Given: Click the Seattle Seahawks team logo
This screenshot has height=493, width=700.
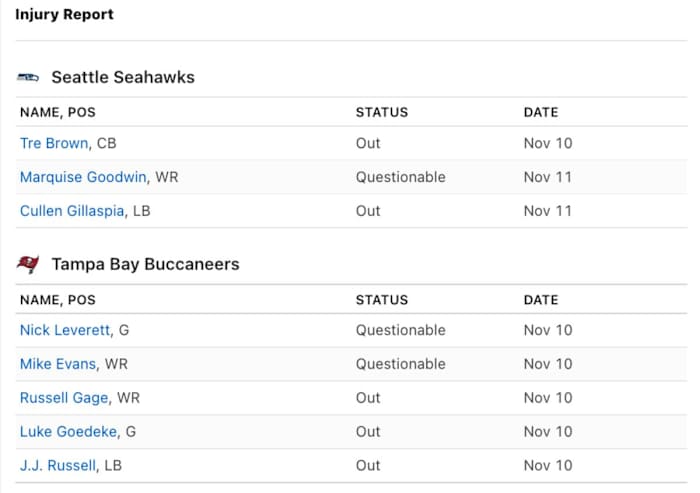Looking at the screenshot, I should tap(28, 77).
